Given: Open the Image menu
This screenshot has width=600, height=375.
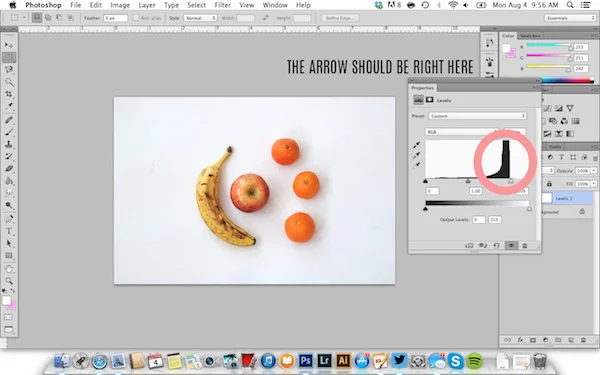Looking at the screenshot, I should point(120,5).
